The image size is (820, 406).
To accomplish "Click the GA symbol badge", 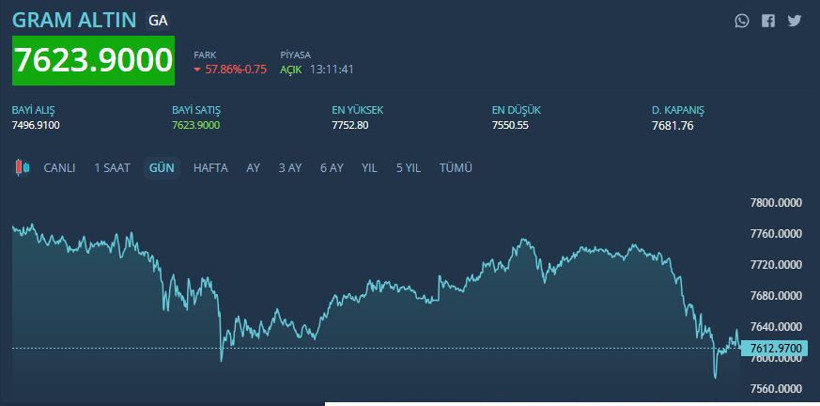I will click(158, 20).
